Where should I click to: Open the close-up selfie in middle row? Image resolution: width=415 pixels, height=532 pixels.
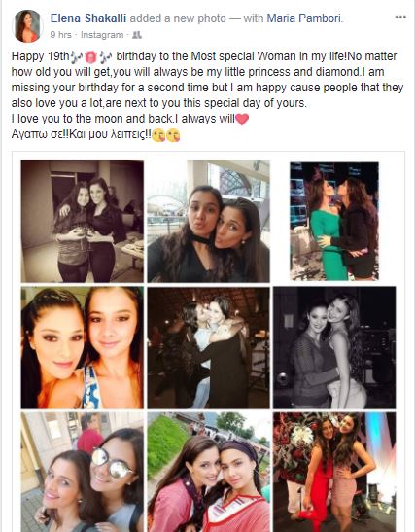coord(83,347)
